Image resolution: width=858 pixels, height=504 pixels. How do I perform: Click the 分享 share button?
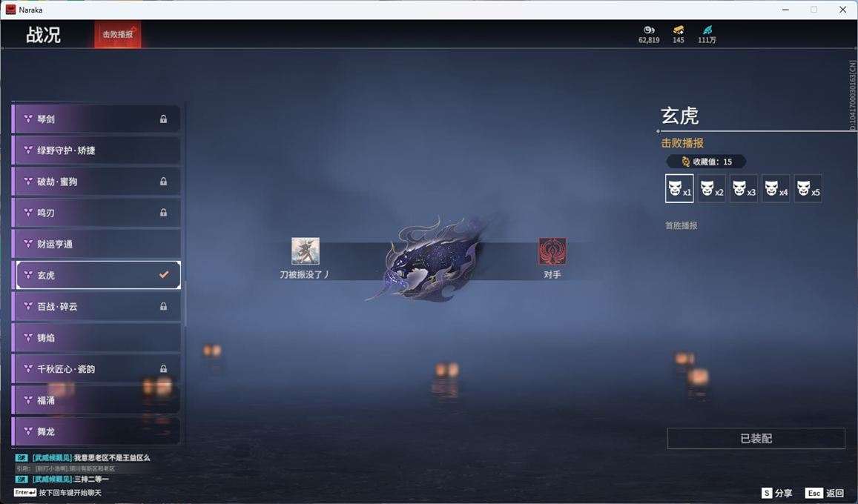point(776,493)
